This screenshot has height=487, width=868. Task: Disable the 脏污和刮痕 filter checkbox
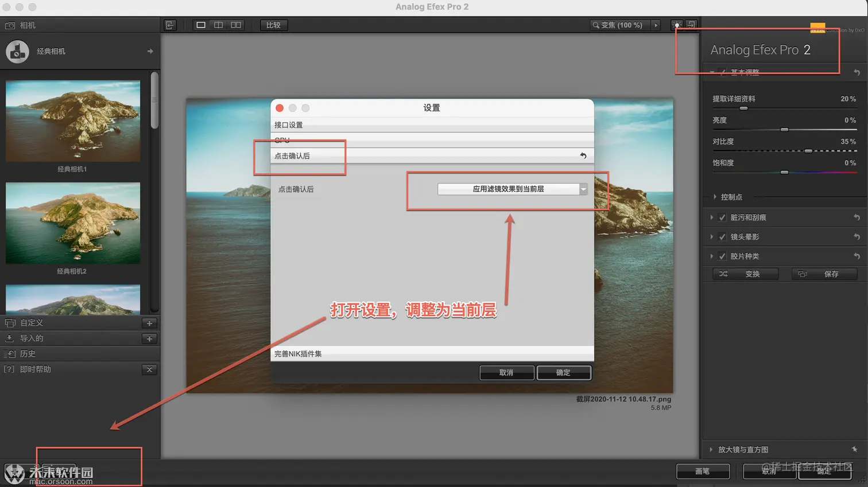point(722,217)
